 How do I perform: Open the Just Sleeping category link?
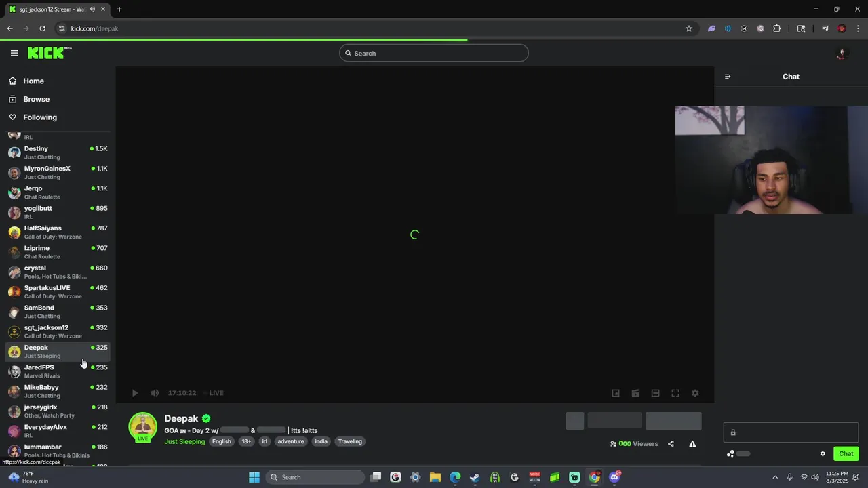tap(184, 441)
